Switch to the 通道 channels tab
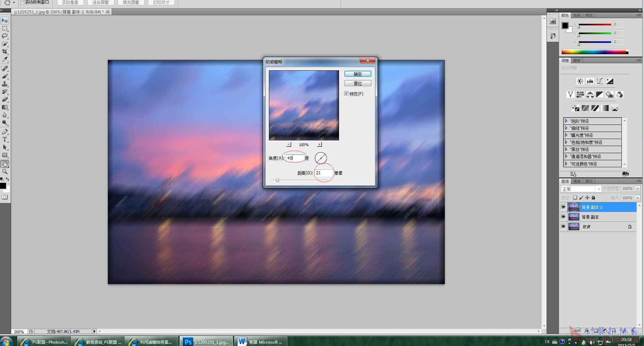Screen dimensions: 644x346 coord(577,181)
